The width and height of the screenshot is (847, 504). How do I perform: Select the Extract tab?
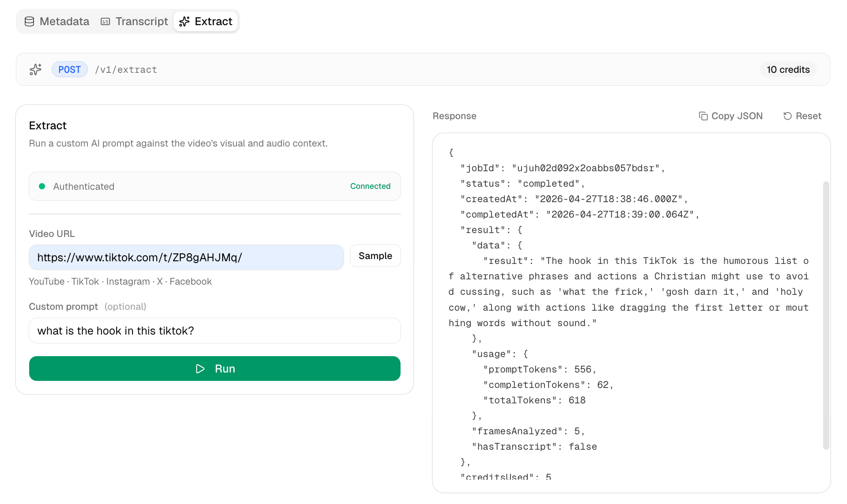point(206,21)
